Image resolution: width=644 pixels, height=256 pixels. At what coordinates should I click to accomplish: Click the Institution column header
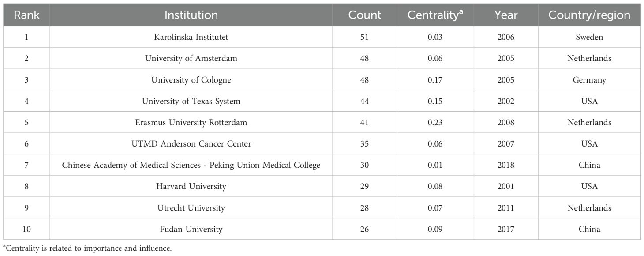191,15
